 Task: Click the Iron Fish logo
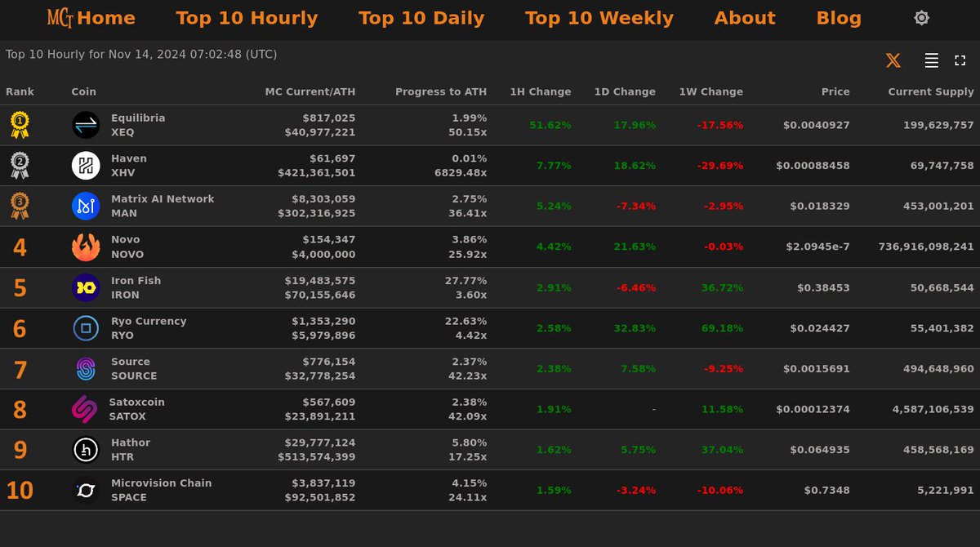(86, 287)
